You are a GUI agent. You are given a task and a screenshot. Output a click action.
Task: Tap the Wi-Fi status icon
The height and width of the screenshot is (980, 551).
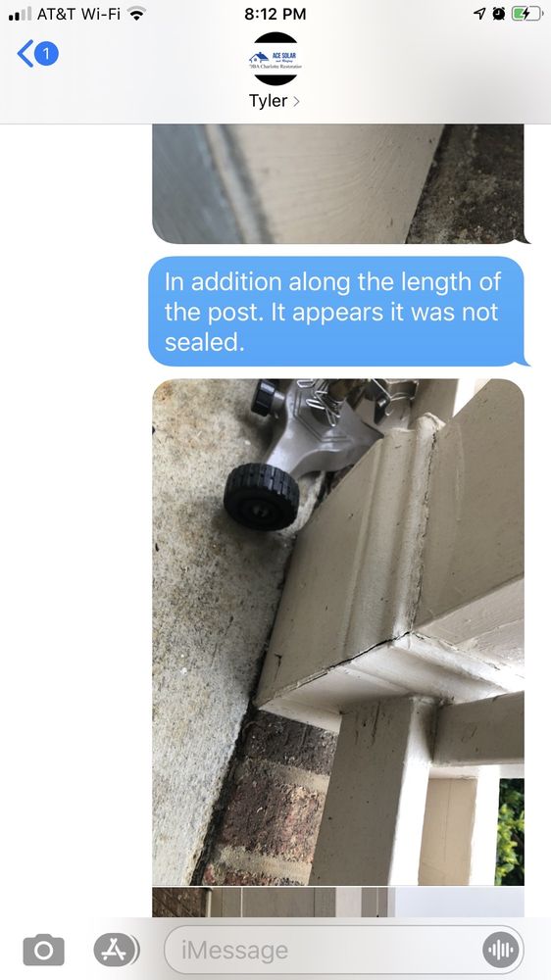[135, 13]
